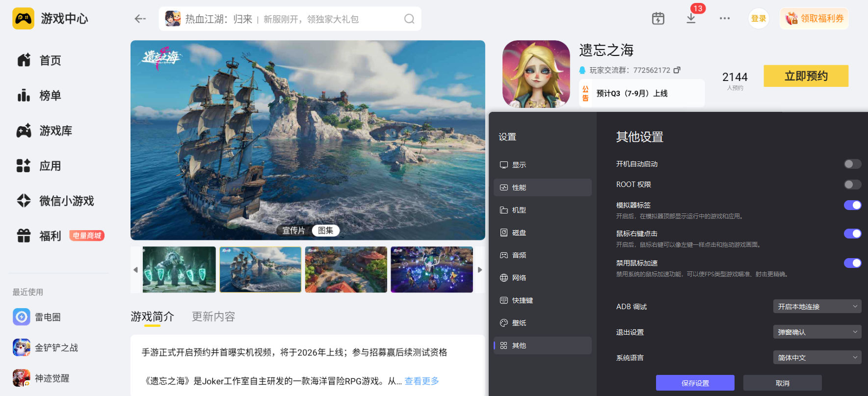Open 雷电圈 from recently used
Image resolution: width=868 pixels, height=396 pixels.
tap(37, 317)
